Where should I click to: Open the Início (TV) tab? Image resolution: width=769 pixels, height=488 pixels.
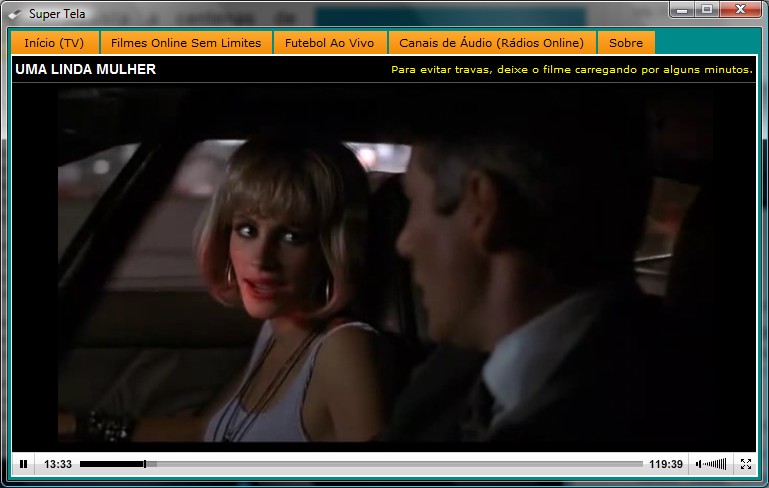(x=54, y=43)
